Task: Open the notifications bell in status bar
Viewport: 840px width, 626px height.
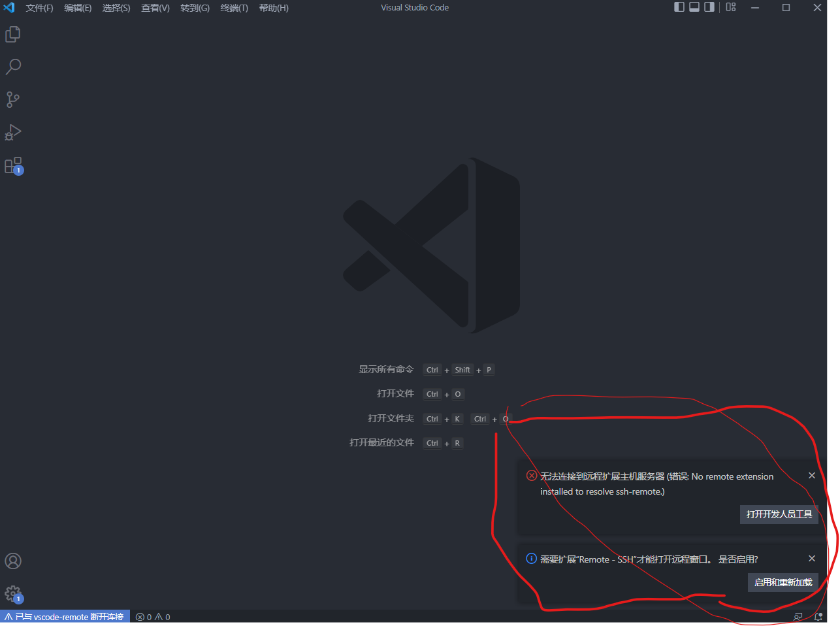Action: pyautogui.click(x=818, y=617)
